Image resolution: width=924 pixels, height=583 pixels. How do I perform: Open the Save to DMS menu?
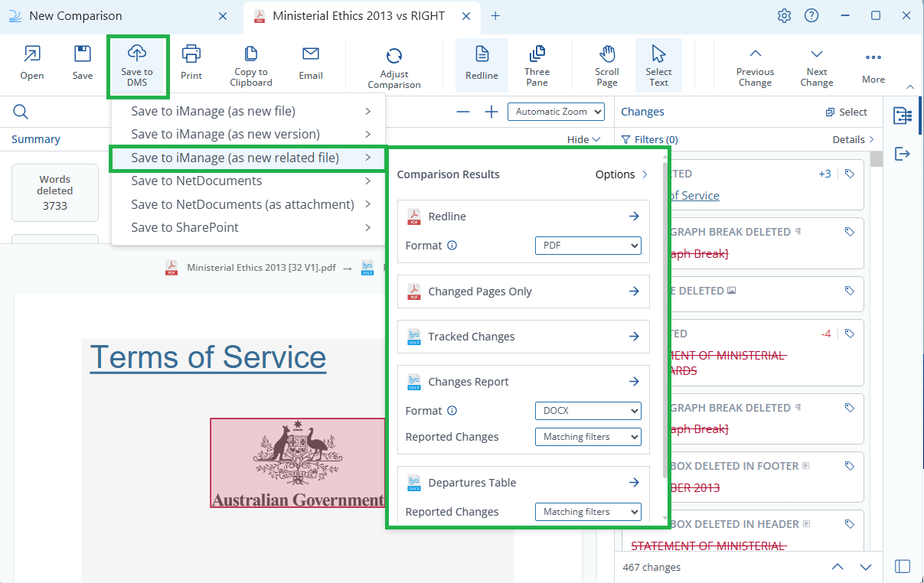tap(137, 66)
